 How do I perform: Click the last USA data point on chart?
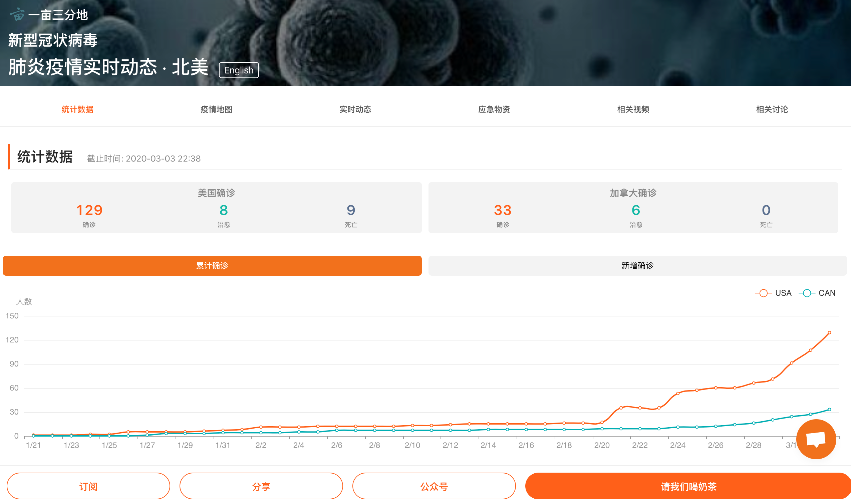coord(829,333)
